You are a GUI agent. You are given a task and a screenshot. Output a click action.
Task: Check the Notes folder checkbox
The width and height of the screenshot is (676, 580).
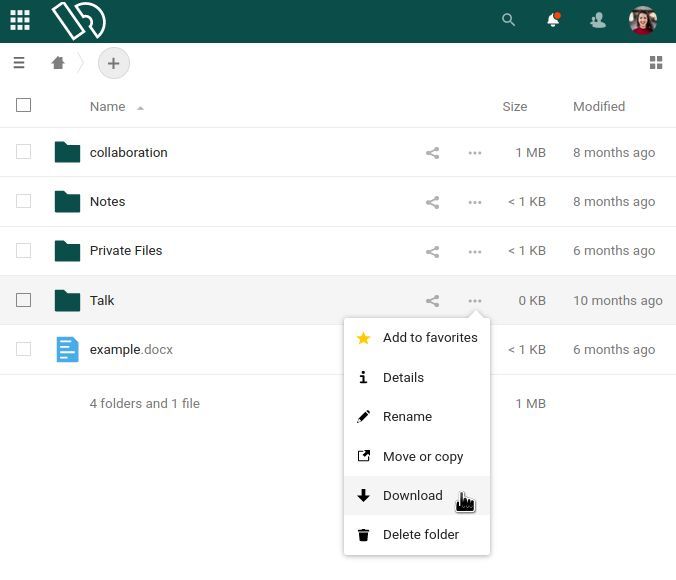[x=24, y=201]
